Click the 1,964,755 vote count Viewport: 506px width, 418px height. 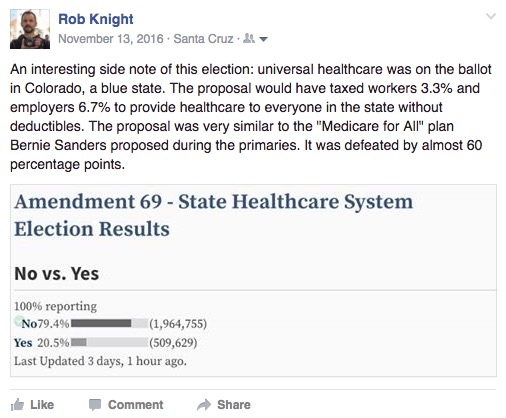178,324
